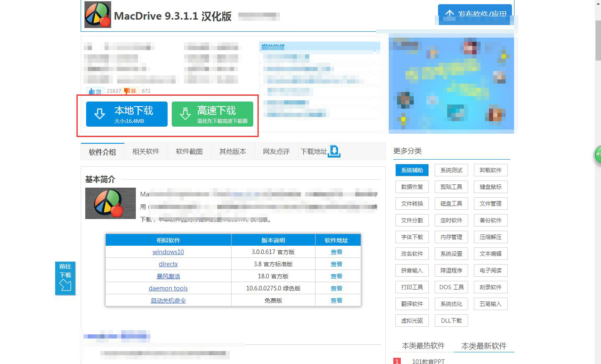Open the 网友点评 tab
This screenshot has height=364, width=601.
click(276, 151)
